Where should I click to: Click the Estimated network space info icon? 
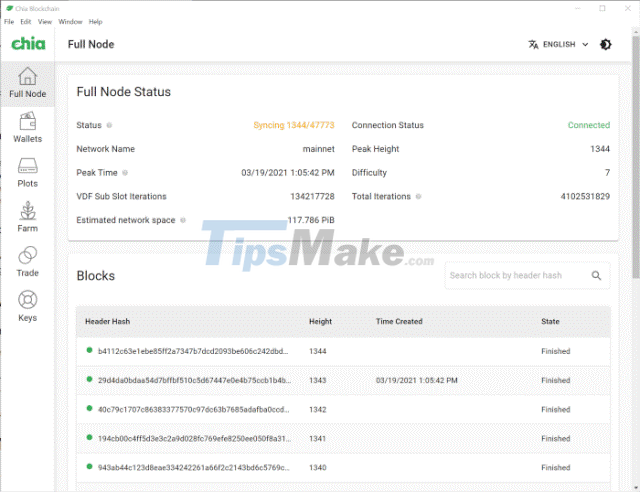click(183, 220)
